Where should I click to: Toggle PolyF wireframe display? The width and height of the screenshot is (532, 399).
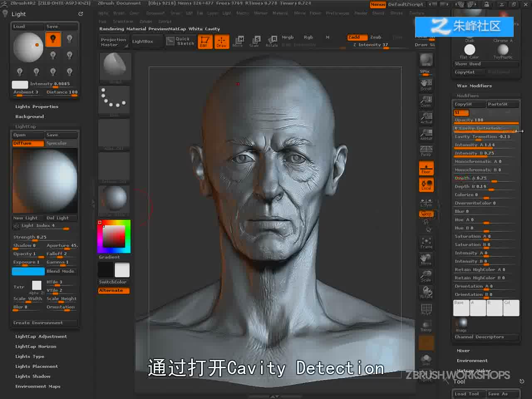(426, 309)
